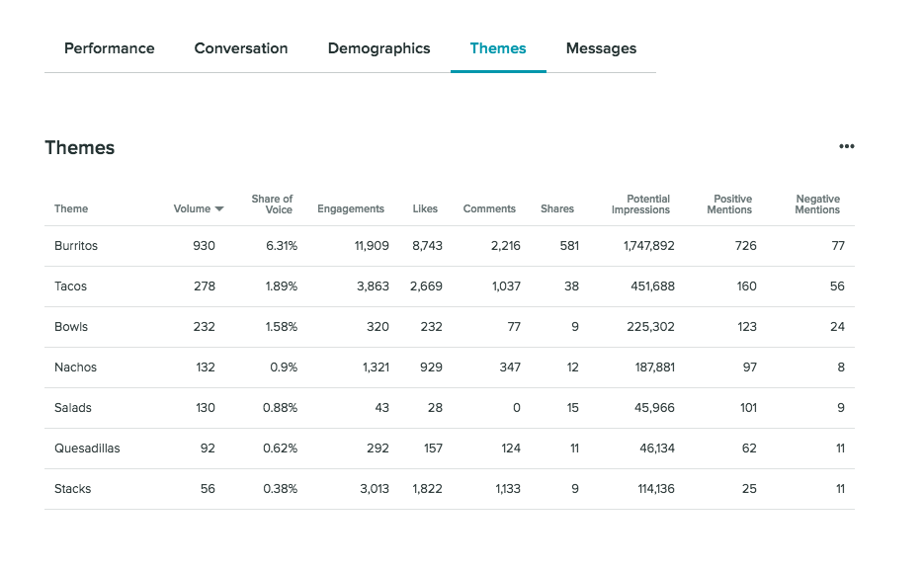Open the Themes three-dot options menu
This screenshot has height=572, width=924.
[846, 147]
